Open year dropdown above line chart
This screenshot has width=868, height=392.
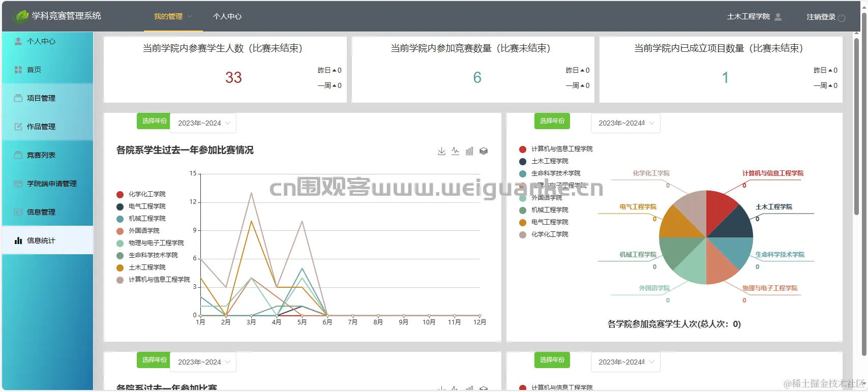[203, 123]
